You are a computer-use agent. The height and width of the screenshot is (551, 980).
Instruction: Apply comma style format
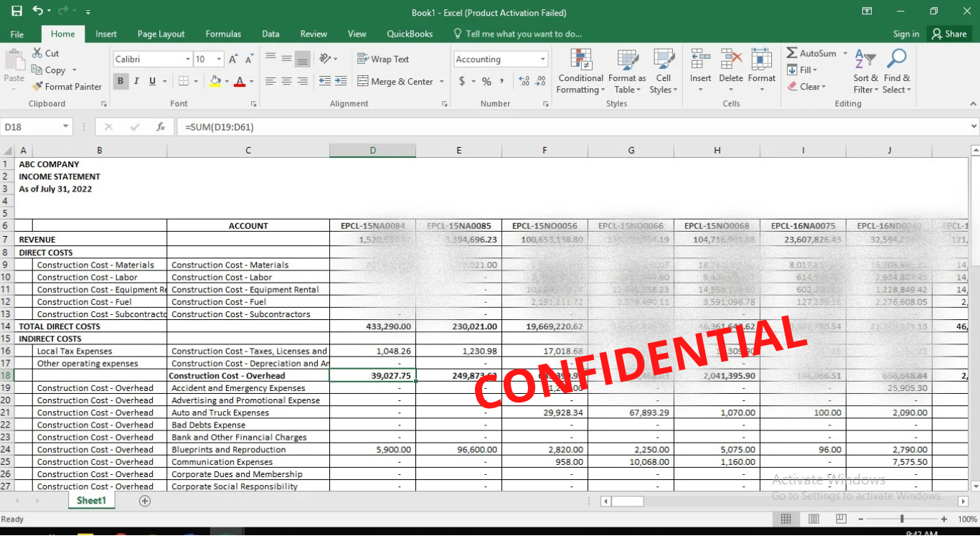click(x=501, y=81)
